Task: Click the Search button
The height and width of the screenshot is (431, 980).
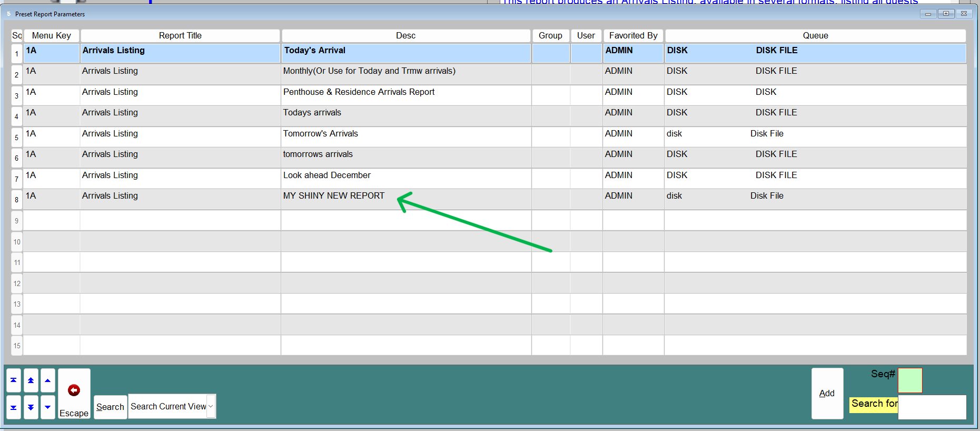Action: [110, 407]
